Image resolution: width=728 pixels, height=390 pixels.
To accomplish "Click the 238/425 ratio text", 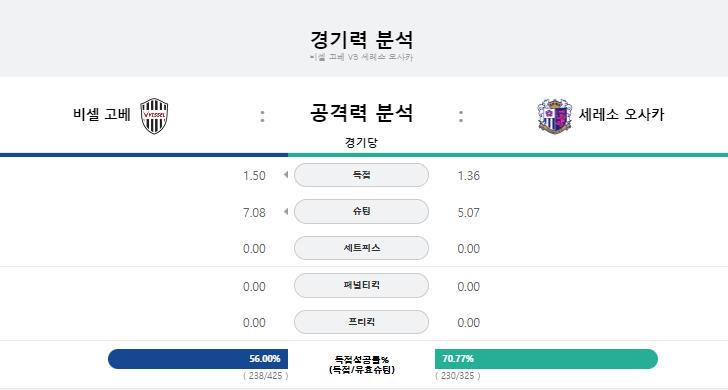I will [266, 376].
